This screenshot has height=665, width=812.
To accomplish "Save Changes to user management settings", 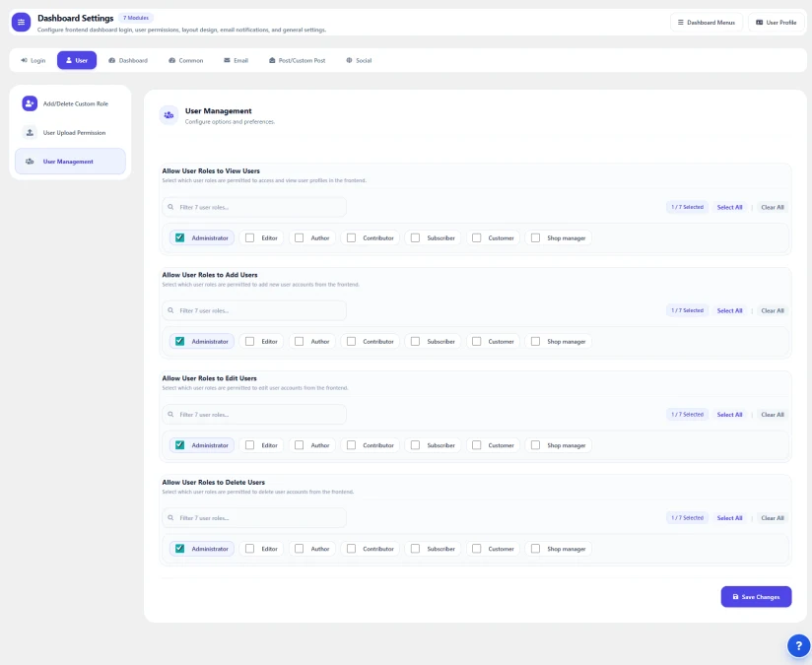I will point(756,597).
